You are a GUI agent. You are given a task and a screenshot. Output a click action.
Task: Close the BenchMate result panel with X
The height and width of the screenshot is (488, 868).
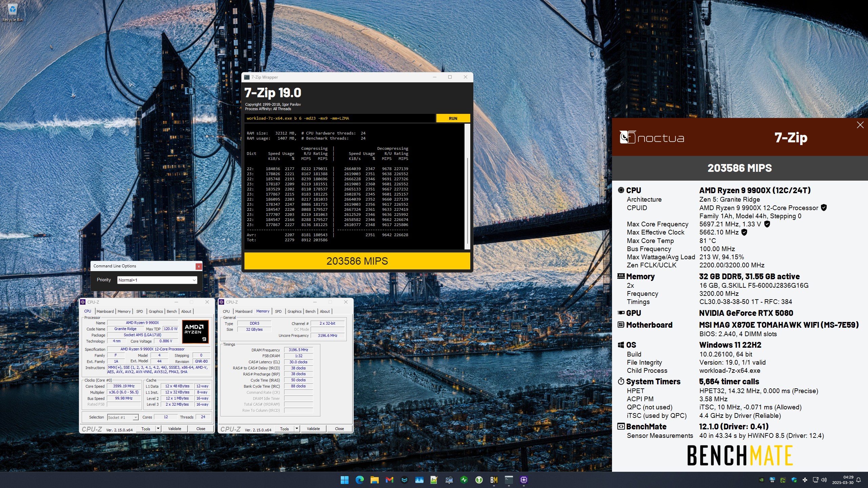coord(860,125)
